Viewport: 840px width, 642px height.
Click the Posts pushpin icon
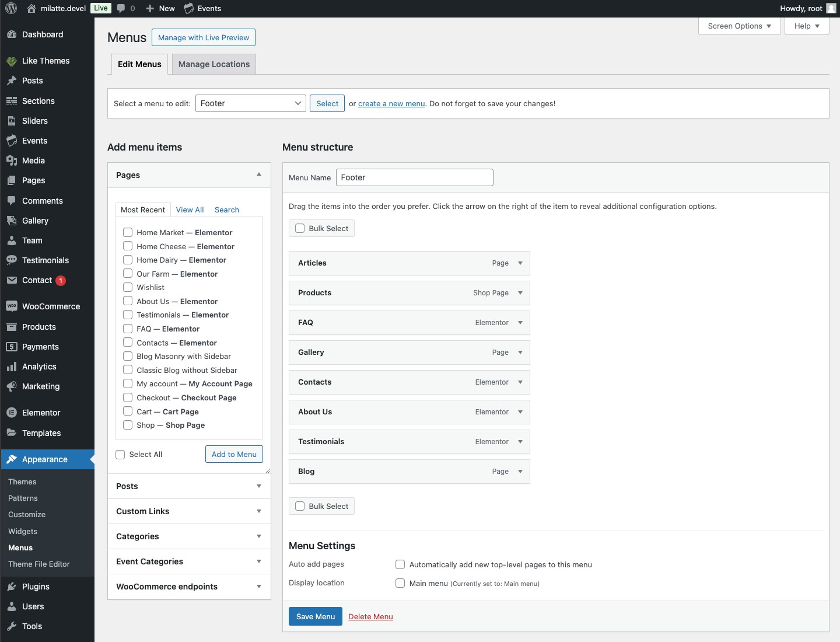(x=12, y=81)
